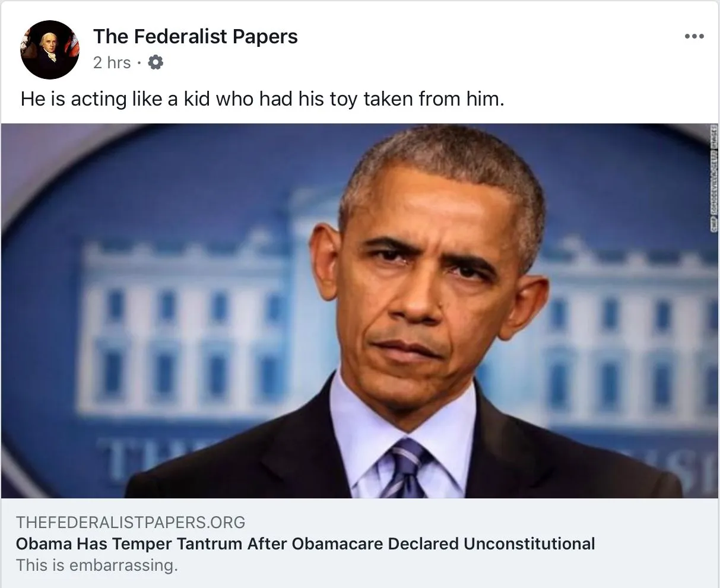Open the article preview photo
The width and height of the screenshot is (720, 588).
(360, 310)
